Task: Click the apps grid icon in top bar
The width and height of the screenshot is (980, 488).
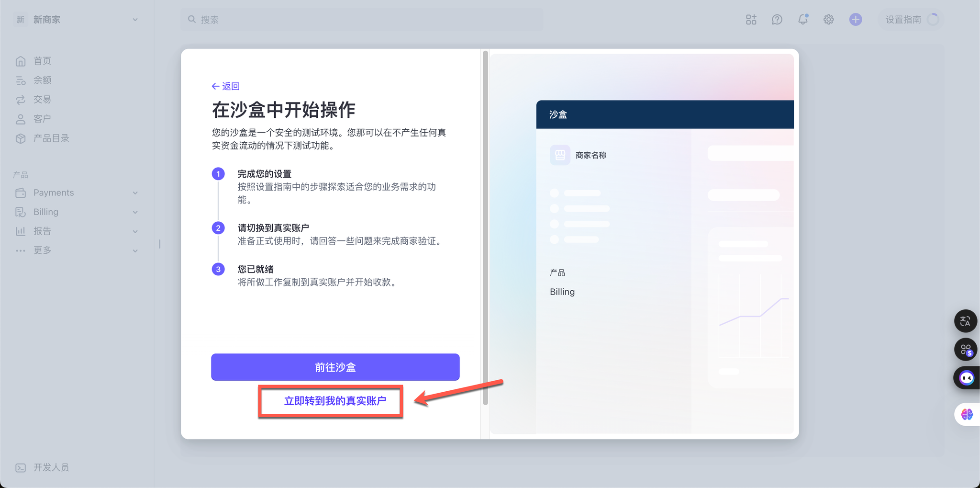Action: [751, 20]
